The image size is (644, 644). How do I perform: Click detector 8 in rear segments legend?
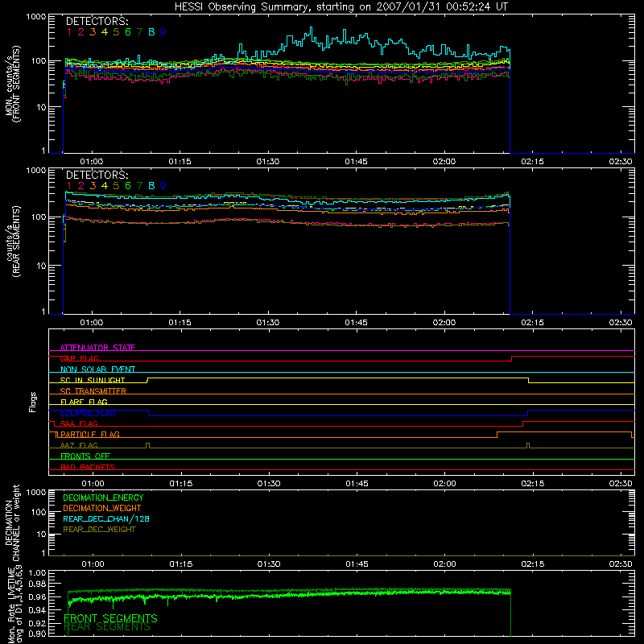(151, 186)
